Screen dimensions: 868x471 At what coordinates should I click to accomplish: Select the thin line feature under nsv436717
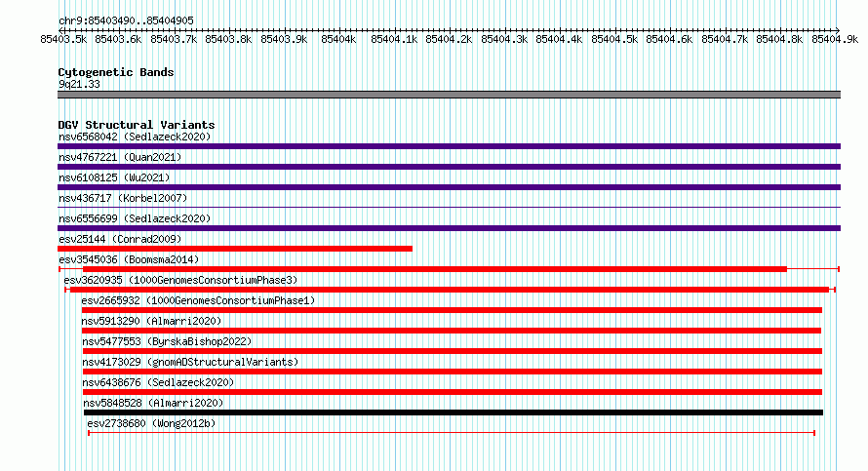449,208
